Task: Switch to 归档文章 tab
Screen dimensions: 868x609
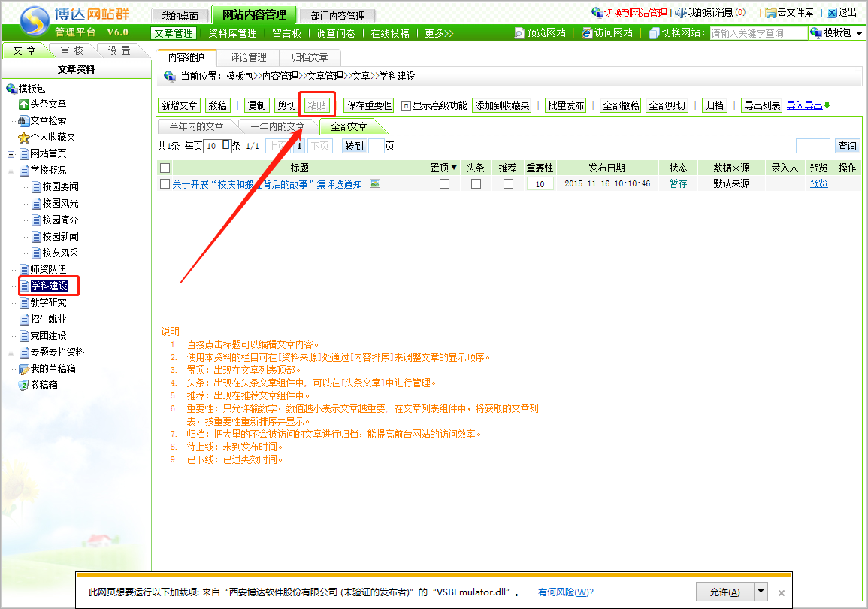Action: click(310, 58)
